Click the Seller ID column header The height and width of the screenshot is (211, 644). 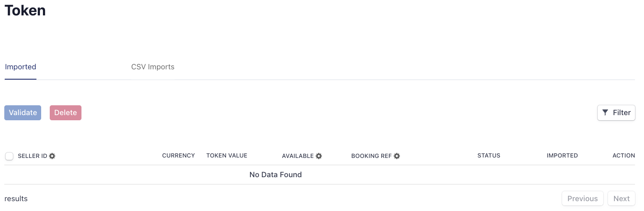(32, 156)
